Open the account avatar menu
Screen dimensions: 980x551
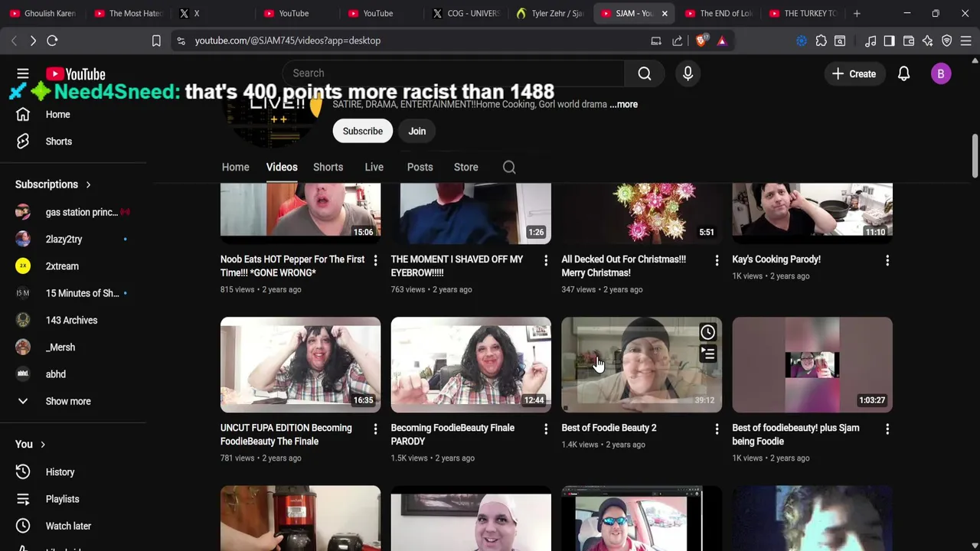click(941, 74)
